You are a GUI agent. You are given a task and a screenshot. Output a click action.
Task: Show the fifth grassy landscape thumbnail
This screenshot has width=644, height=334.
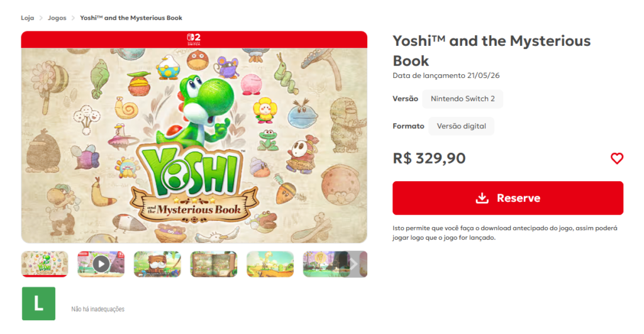tap(270, 264)
